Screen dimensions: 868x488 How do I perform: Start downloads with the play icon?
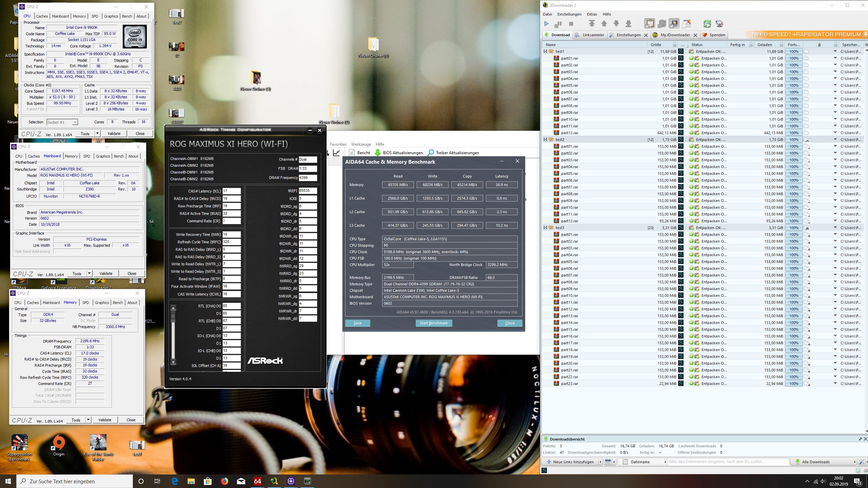[546, 24]
